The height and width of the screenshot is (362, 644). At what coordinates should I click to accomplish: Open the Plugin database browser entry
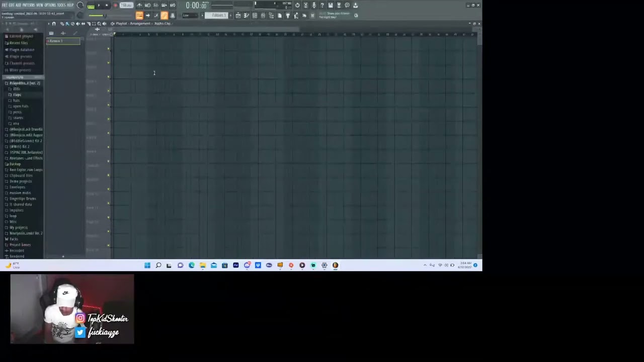click(x=22, y=50)
